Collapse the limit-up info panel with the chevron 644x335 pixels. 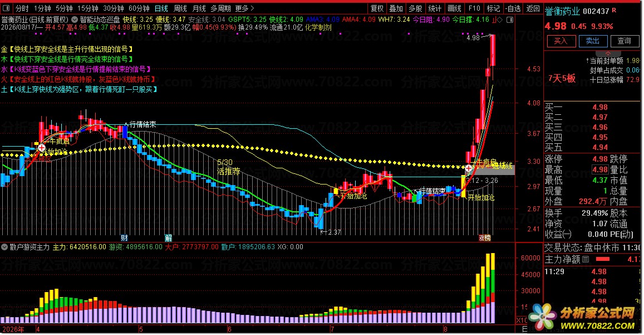point(608,54)
